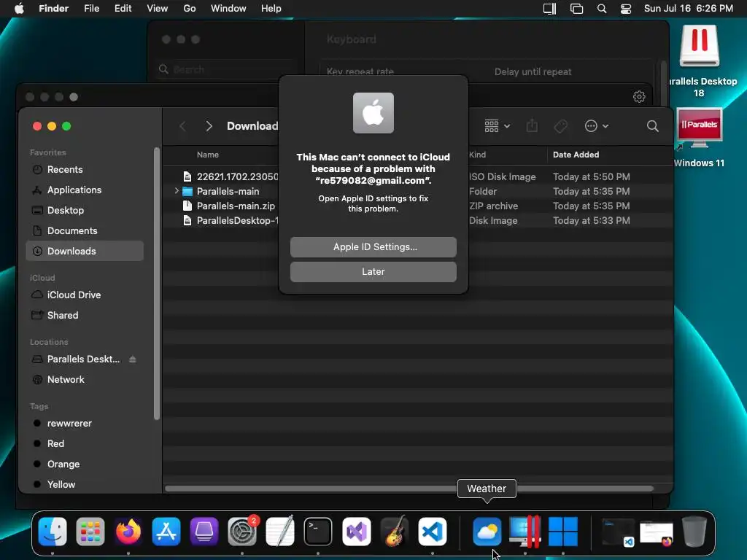Screen dimensions: 747x560
Task: Open Launchpad in the dock
Action: (90, 531)
